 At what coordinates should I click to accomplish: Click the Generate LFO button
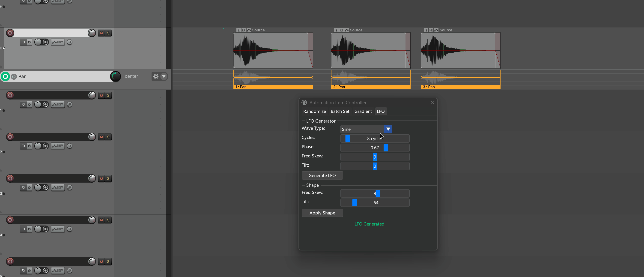coord(322,175)
